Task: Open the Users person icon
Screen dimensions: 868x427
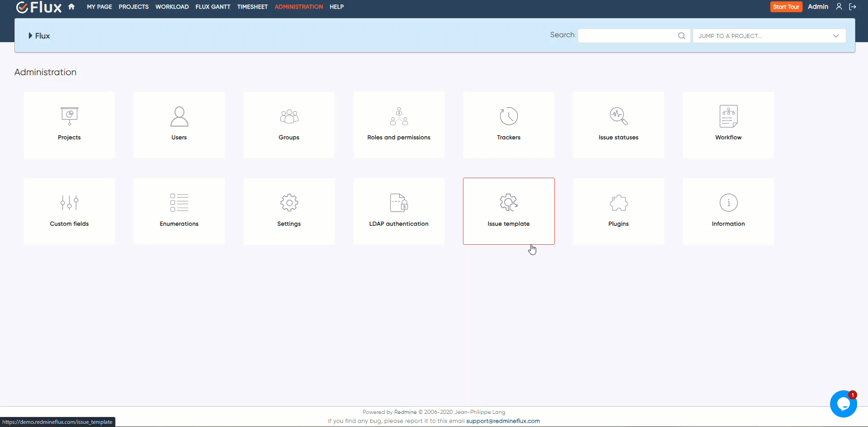Action: 179,116
